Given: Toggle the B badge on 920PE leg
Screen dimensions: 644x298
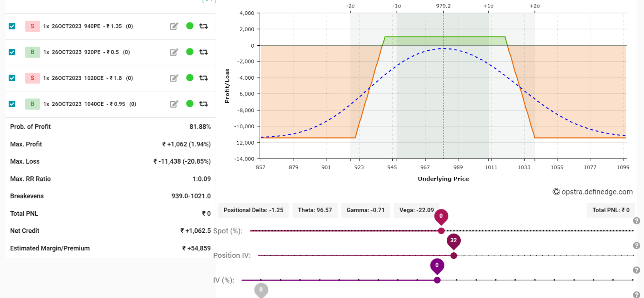Looking at the screenshot, I should click(33, 52).
